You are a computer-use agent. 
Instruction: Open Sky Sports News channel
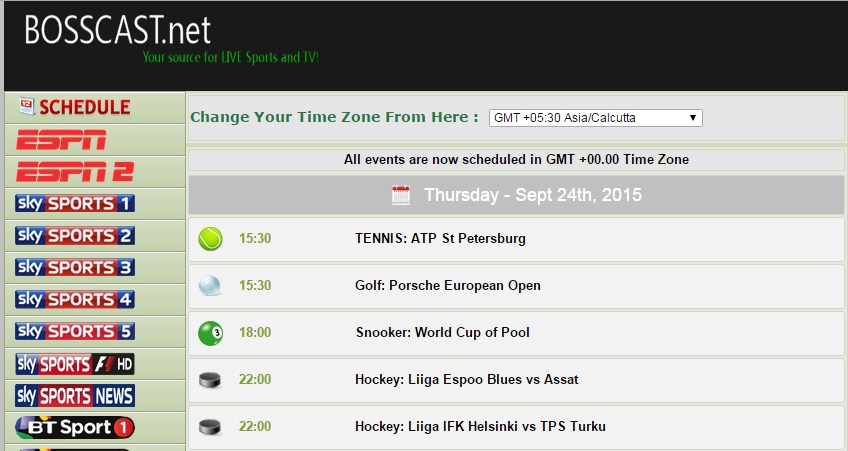click(x=75, y=396)
